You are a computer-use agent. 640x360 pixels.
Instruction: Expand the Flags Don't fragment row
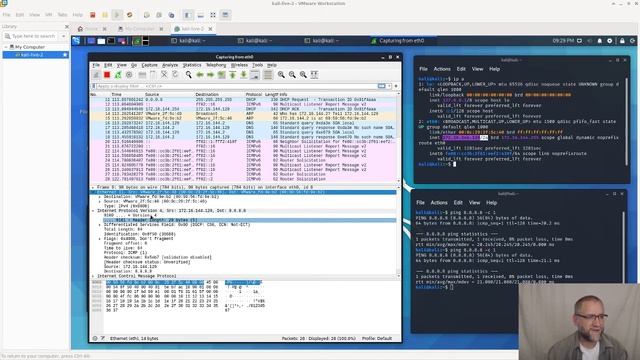pyautogui.click(x=100, y=238)
